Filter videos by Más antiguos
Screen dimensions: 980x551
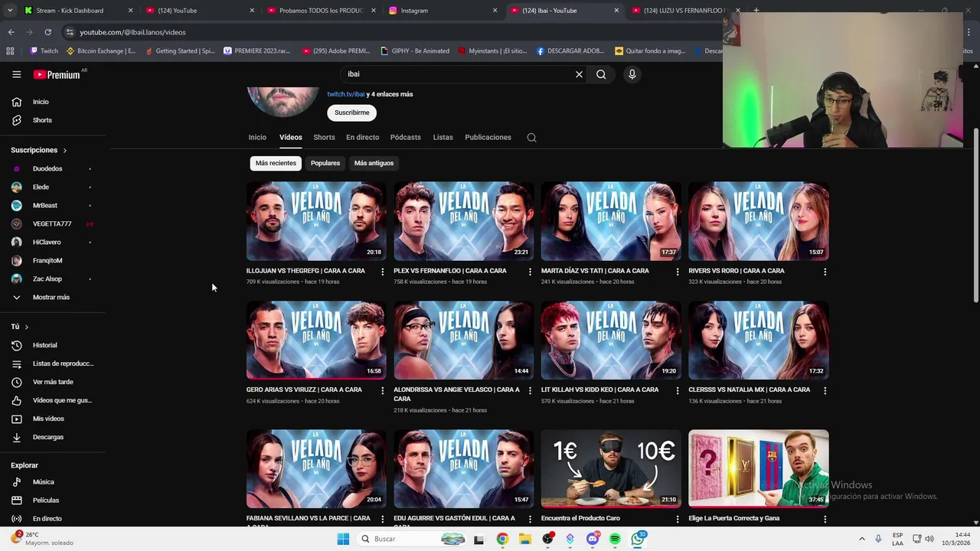374,163
